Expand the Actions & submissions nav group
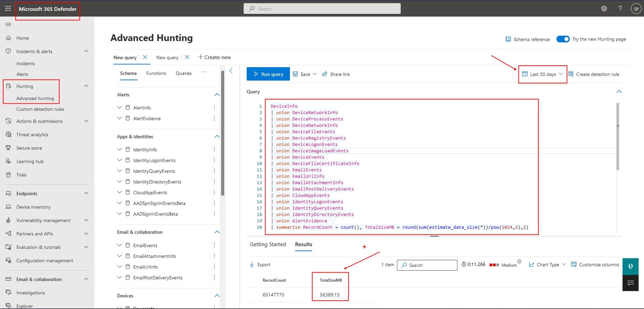The width and height of the screenshot is (644, 309). [86, 121]
